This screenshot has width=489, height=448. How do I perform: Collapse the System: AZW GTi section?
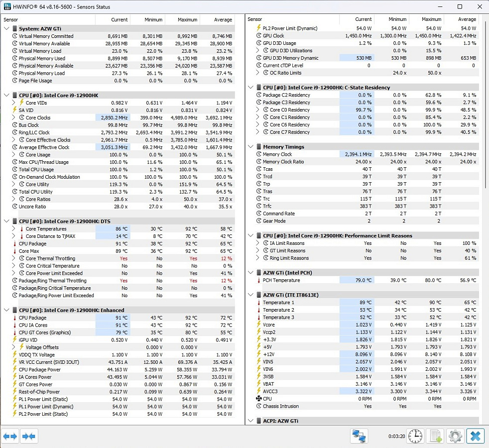point(6,29)
